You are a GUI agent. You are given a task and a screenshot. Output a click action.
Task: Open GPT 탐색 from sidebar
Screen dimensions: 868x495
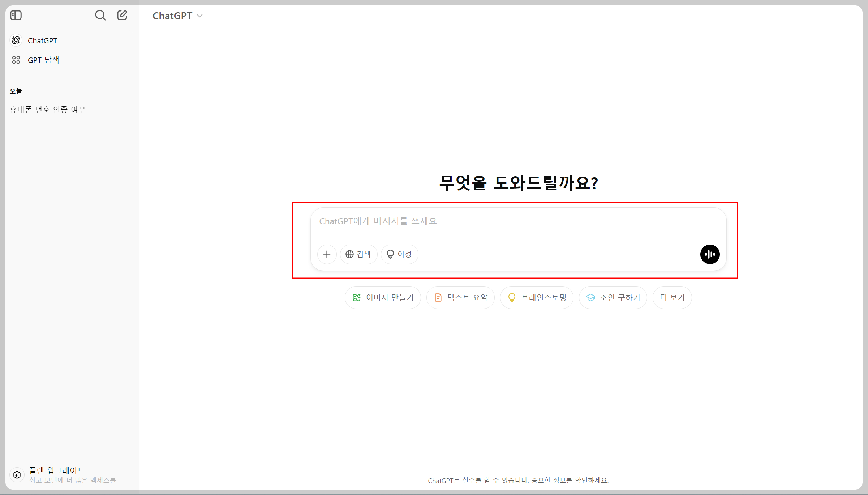(43, 60)
